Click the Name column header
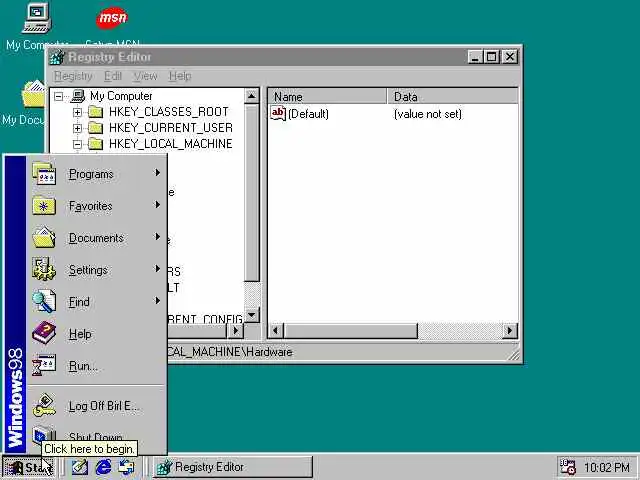This screenshot has height=480, width=640. tap(327, 97)
